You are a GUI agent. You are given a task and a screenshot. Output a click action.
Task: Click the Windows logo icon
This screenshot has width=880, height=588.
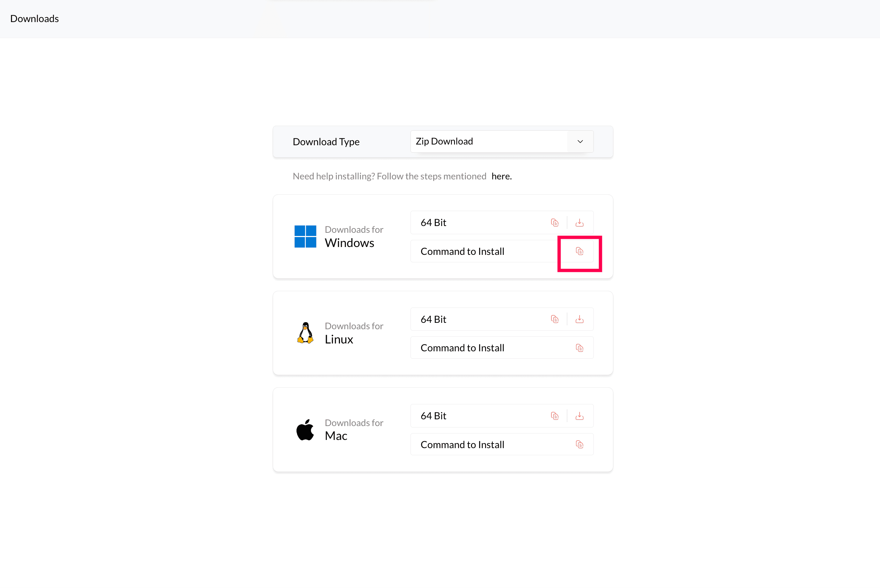coord(305,236)
